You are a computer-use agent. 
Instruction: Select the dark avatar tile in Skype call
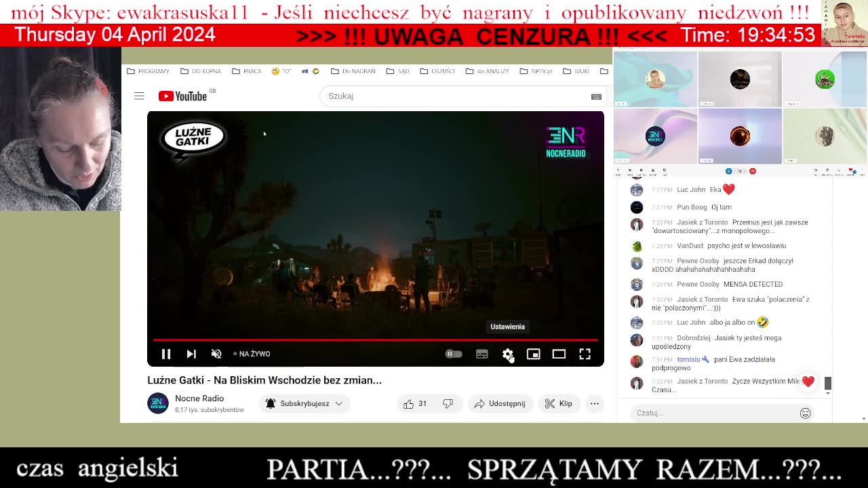(740, 79)
